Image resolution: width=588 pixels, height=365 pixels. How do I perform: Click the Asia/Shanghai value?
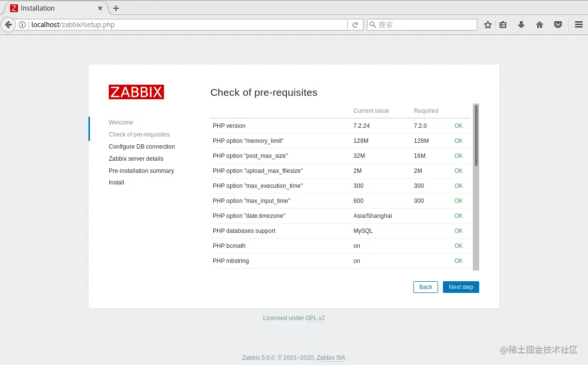pos(373,216)
